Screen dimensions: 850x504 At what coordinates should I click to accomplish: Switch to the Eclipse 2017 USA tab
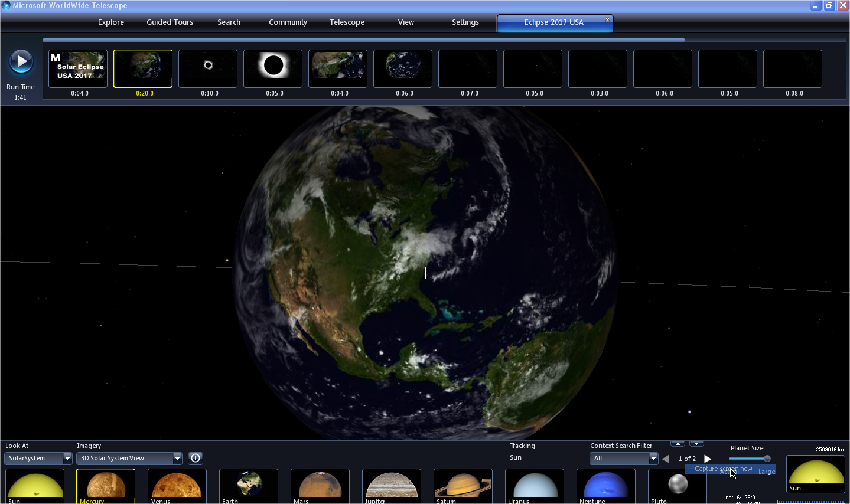pyautogui.click(x=554, y=22)
